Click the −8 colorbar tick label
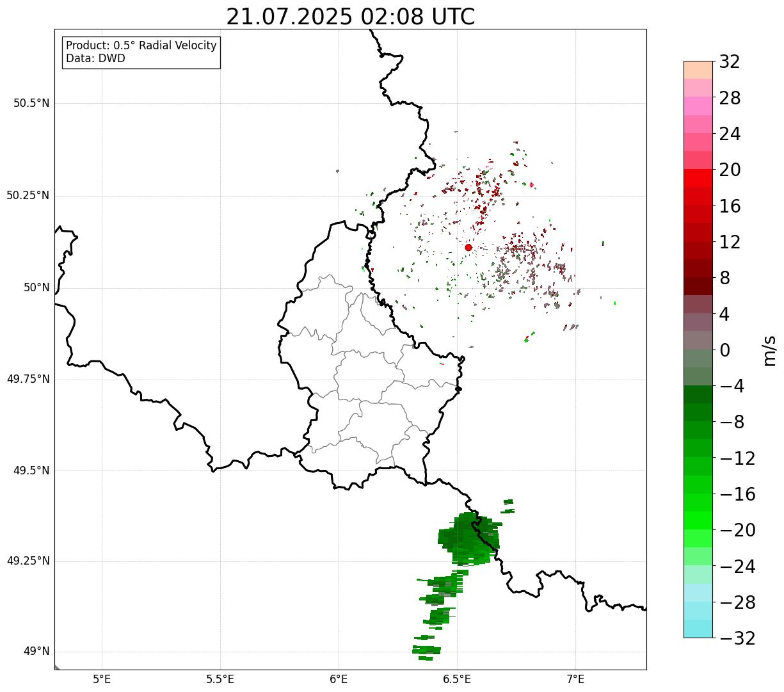 point(732,422)
